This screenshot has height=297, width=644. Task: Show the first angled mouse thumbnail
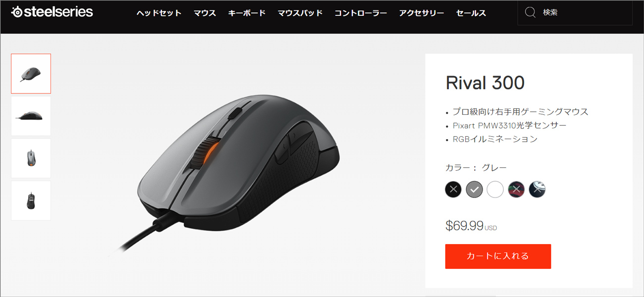pyautogui.click(x=31, y=73)
